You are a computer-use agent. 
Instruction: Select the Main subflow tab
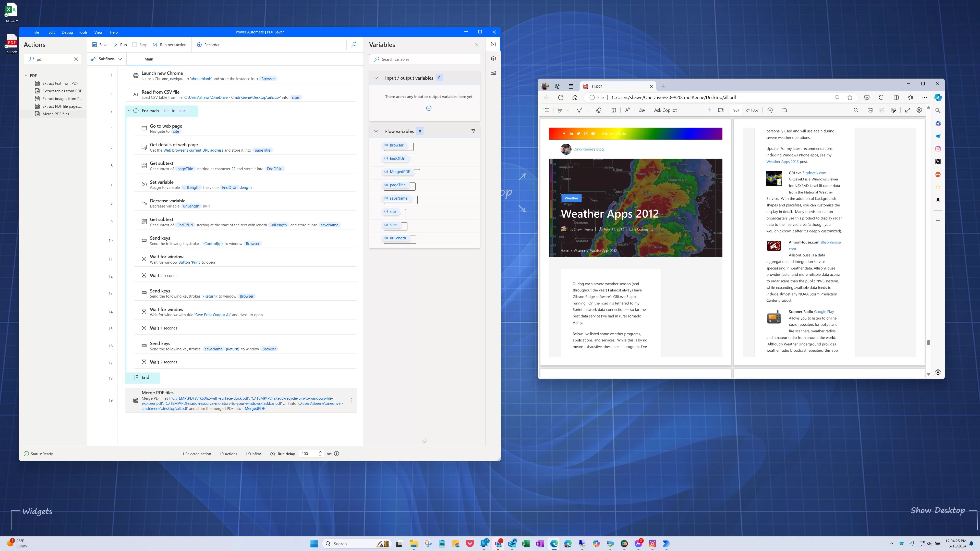pos(149,59)
